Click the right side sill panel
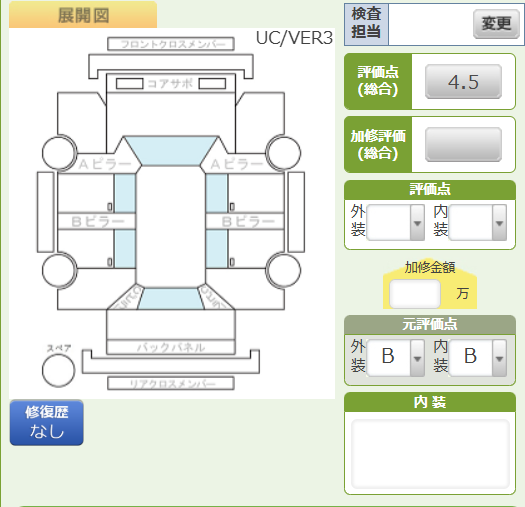The height and width of the screenshot is (507, 525). point(296,212)
